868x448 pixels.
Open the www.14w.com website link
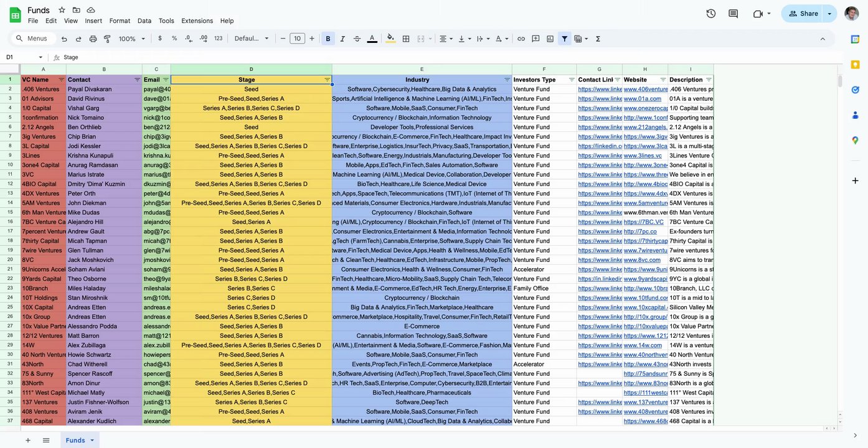point(643,345)
